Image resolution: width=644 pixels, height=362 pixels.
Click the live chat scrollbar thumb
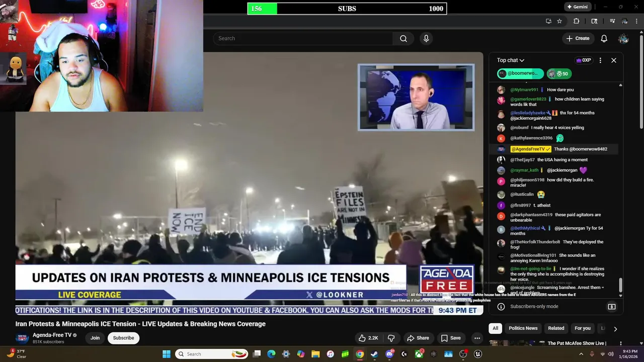[620, 285]
